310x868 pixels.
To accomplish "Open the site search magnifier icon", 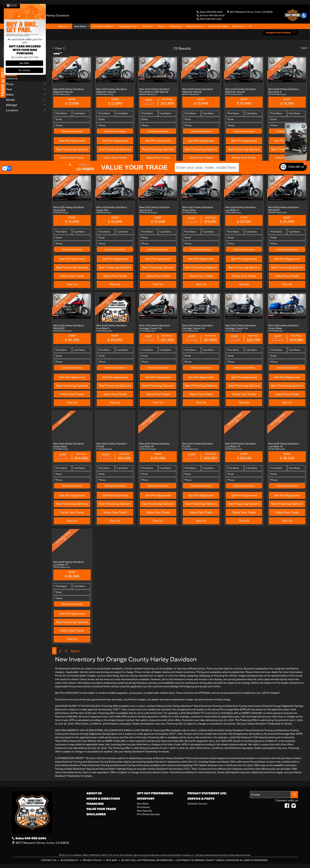I will pyautogui.click(x=250, y=26).
